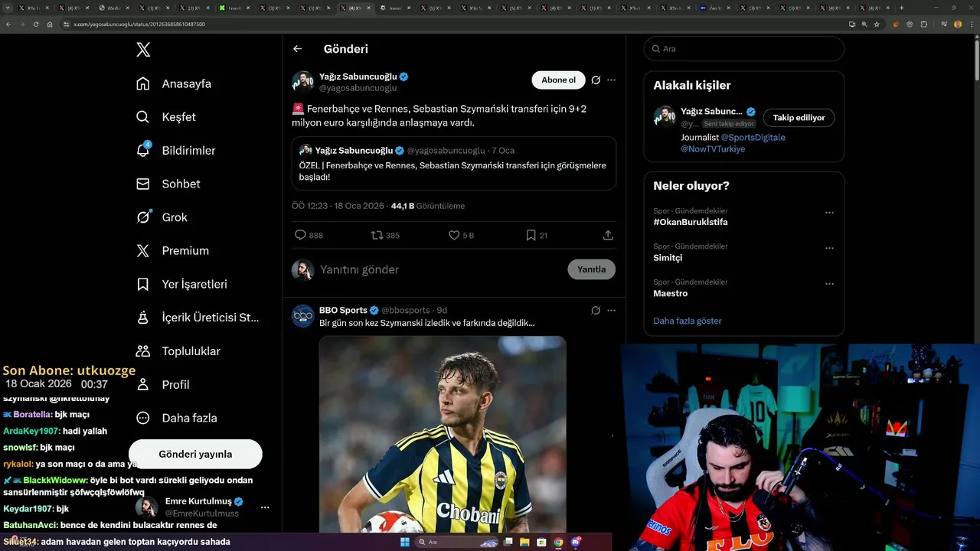Click 44,1 B Görüntüleme view count
The height and width of the screenshot is (551, 980).
pos(427,206)
